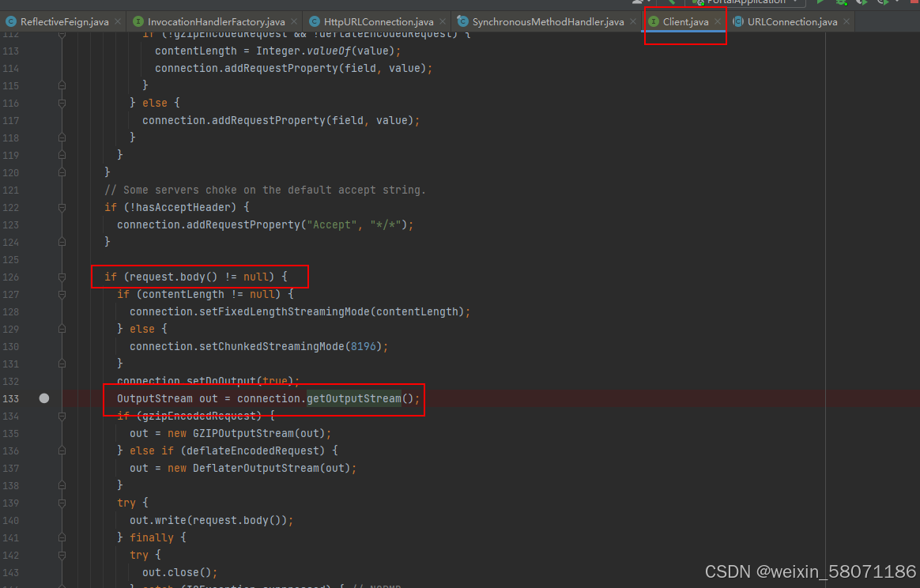The height and width of the screenshot is (588, 920).
Task: Close the Client.java tab
Action: (x=718, y=21)
